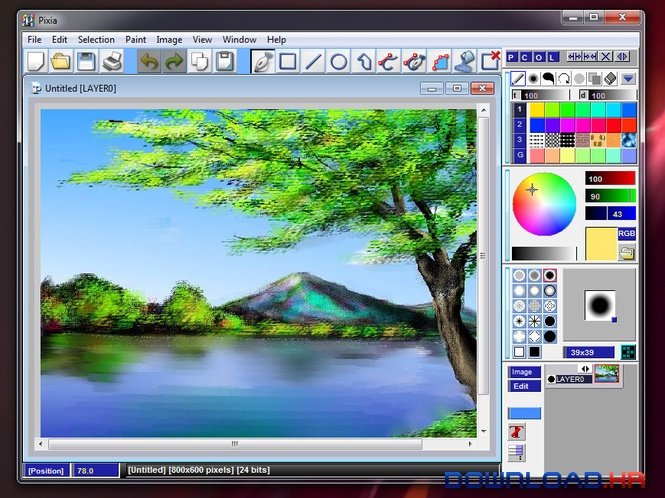The image size is (665, 498).
Task: Toggle the RGB color mode button
Action: coord(626,233)
